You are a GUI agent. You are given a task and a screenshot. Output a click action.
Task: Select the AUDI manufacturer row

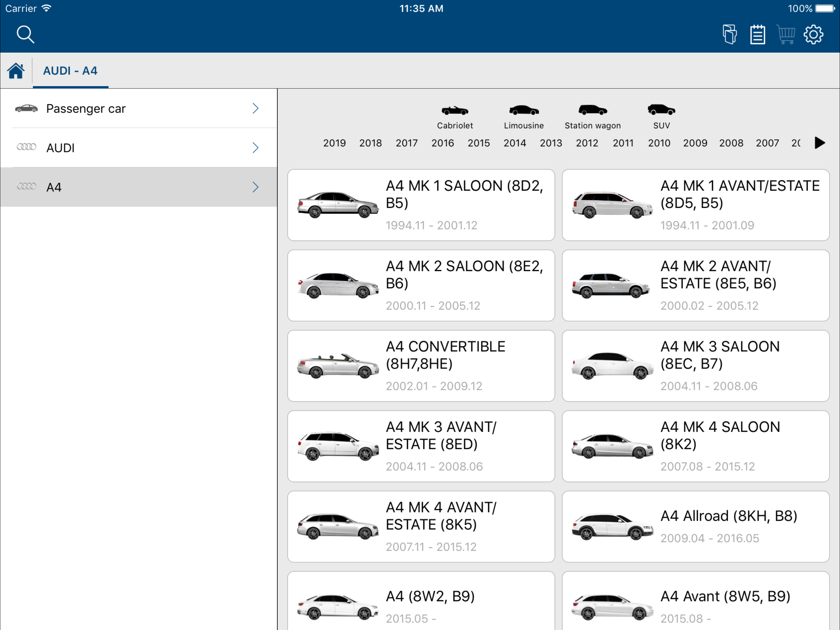pos(139,148)
